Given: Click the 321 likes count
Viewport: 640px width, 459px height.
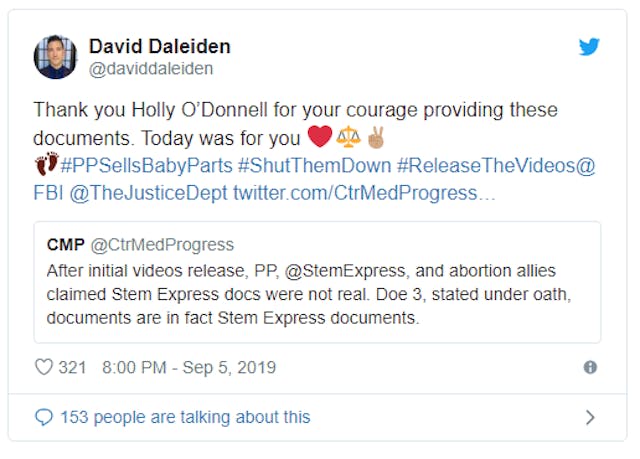Looking at the screenshot, I should 72,368.
